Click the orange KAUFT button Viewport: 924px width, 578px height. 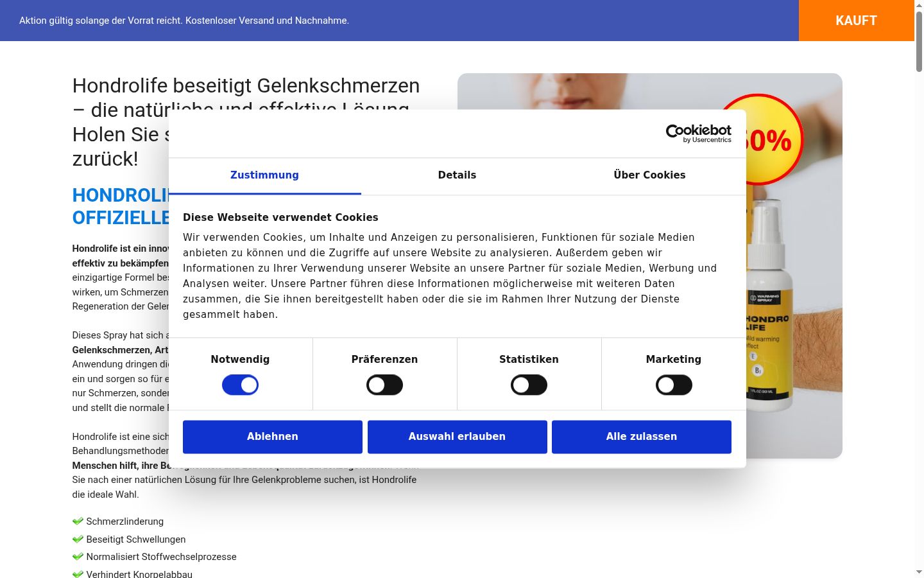[x=856, y=21]
